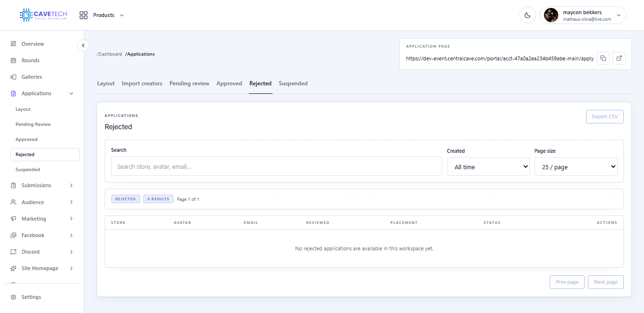
Task: Click the ACTIONS column header
Action: [x=607, y=222]
